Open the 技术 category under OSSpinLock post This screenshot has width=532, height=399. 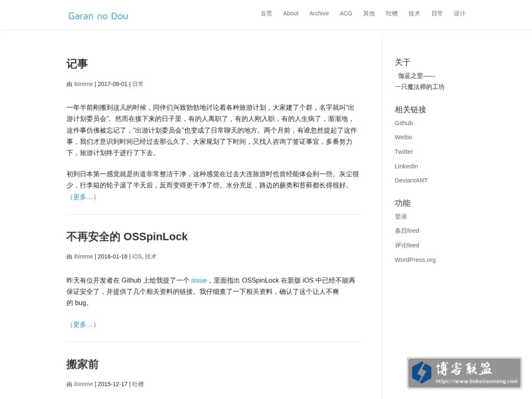coord(151,257)
